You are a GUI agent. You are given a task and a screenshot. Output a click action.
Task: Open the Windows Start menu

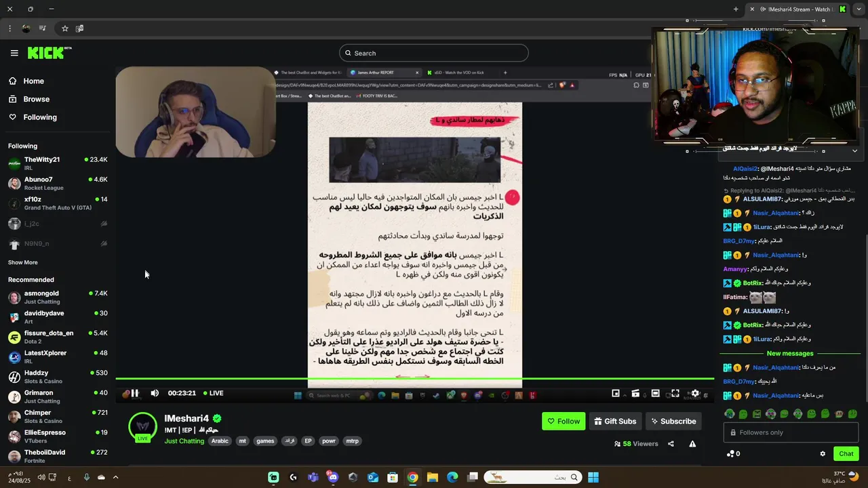593,477
